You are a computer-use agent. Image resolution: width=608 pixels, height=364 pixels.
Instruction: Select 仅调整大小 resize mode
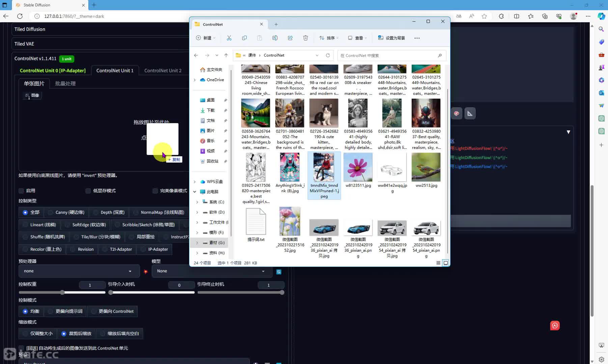tap(38, 333)
